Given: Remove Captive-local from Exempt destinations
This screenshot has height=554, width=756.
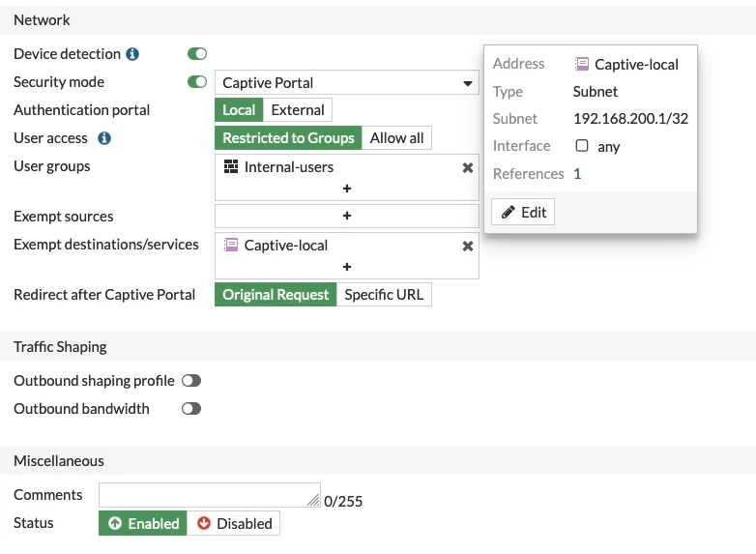Looking at the screenshot, I should [467, 246].
